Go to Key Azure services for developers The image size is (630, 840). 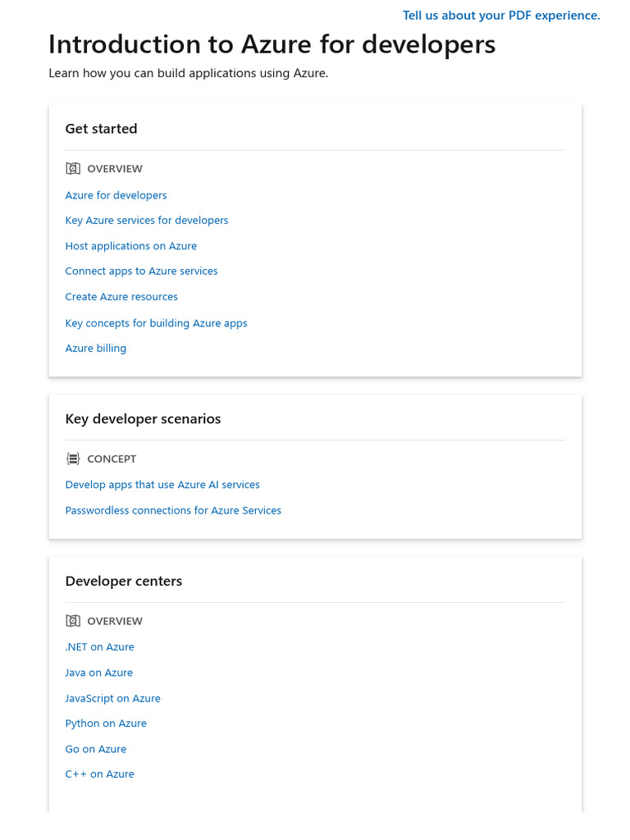(147, 221)
